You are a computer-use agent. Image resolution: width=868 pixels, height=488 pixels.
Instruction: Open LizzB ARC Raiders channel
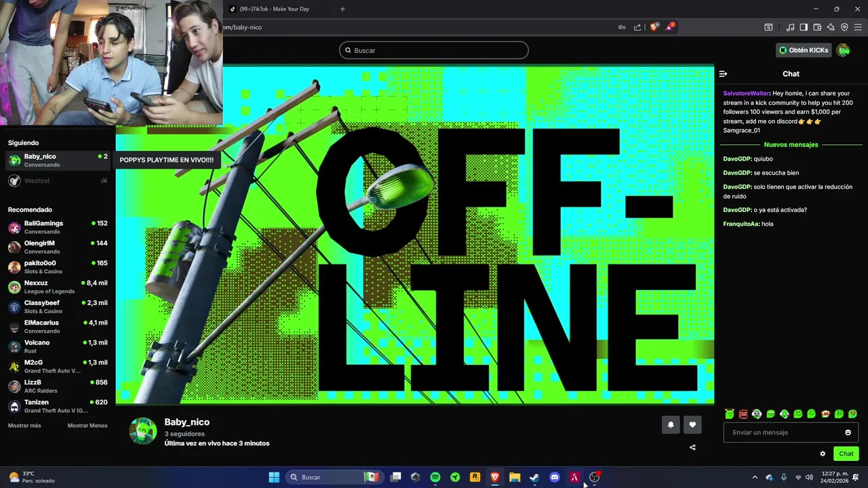click(58, 386)
